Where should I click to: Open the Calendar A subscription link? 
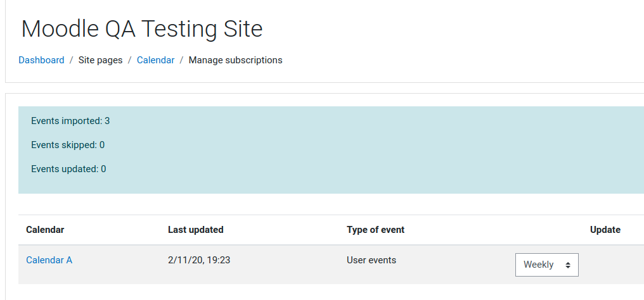49,260
